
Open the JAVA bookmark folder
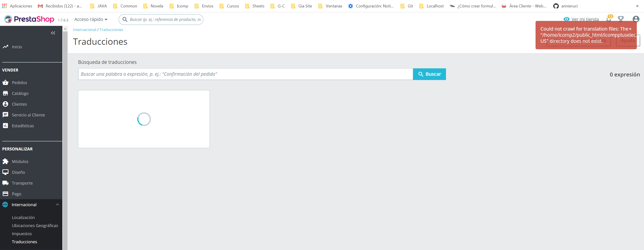99,6
